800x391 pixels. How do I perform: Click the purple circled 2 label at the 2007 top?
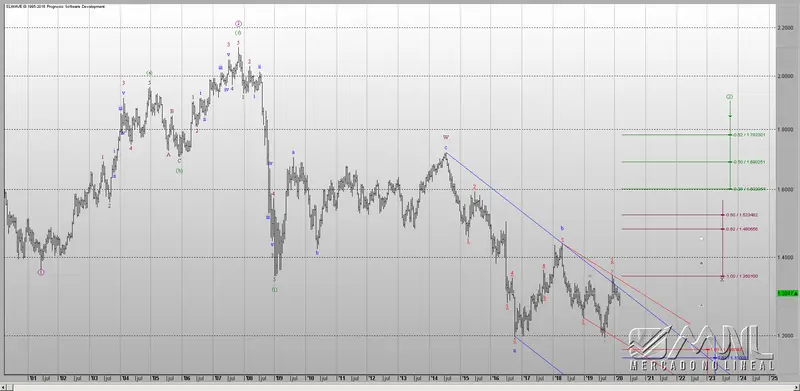(238, 23)
